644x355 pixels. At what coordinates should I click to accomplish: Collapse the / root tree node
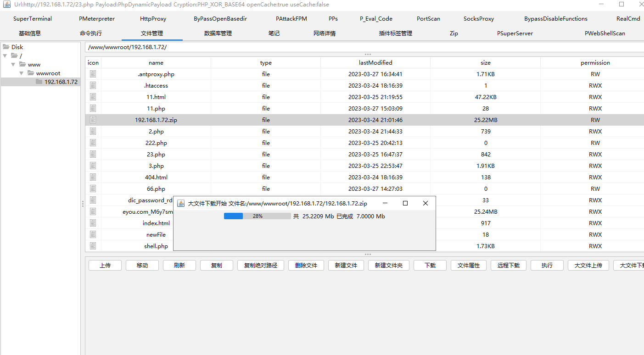point(5,55)
